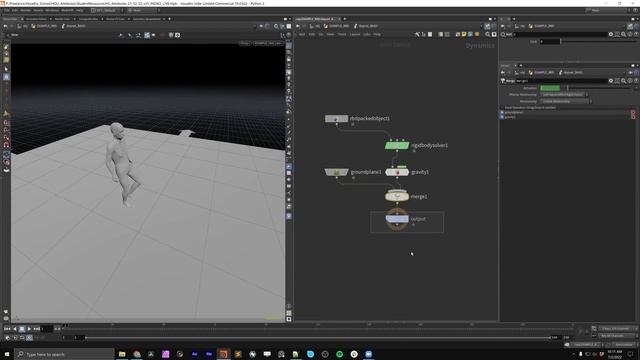Click the pin icon in the network editor path bar

(487, 26)
